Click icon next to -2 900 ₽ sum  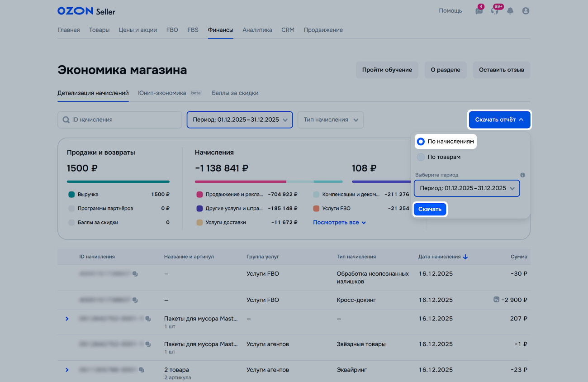[x=496, y=300]
